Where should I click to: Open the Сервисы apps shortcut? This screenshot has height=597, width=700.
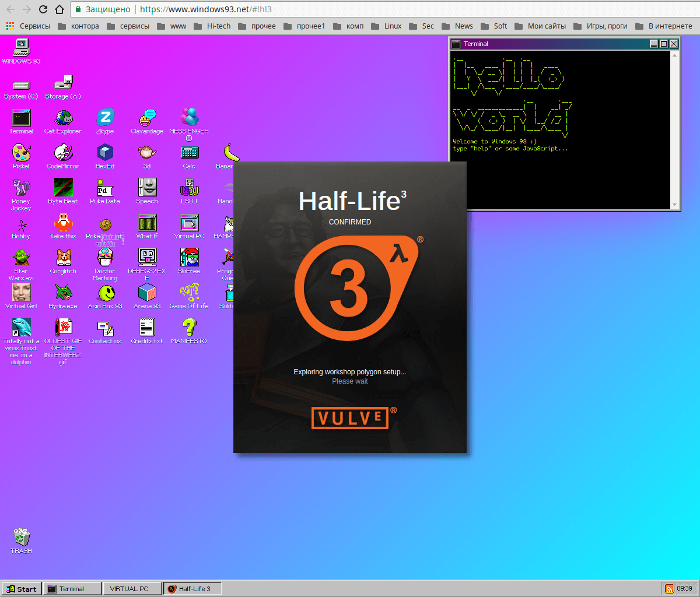click(x=28, y=26)
